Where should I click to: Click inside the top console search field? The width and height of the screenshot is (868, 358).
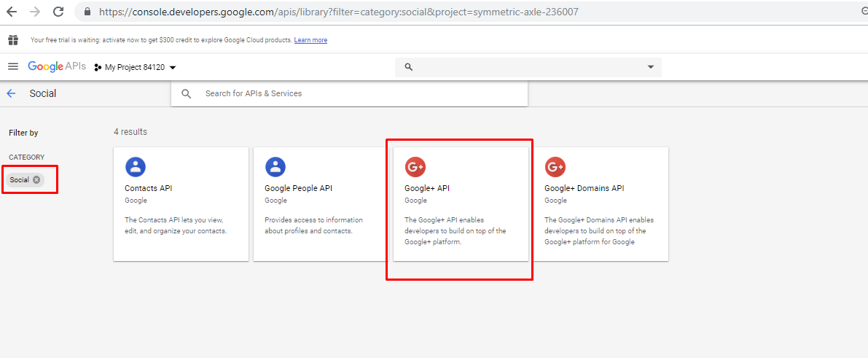click(528, 67)
